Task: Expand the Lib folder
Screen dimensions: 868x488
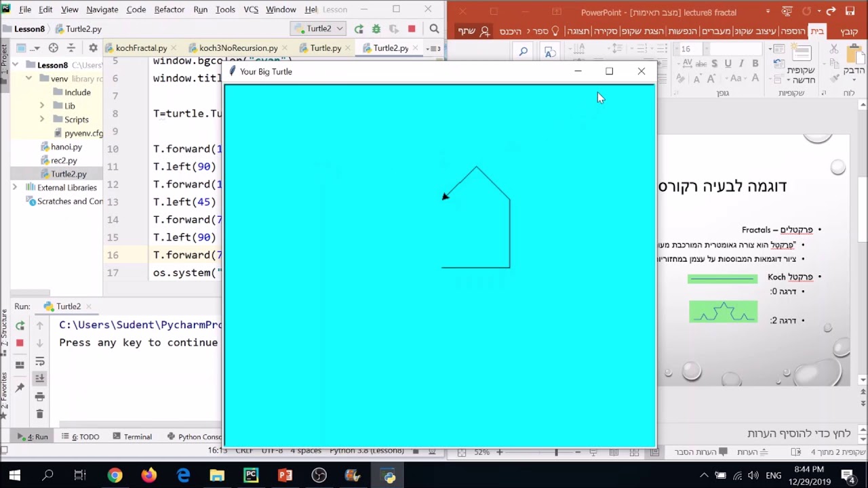Action: [42, 106]
